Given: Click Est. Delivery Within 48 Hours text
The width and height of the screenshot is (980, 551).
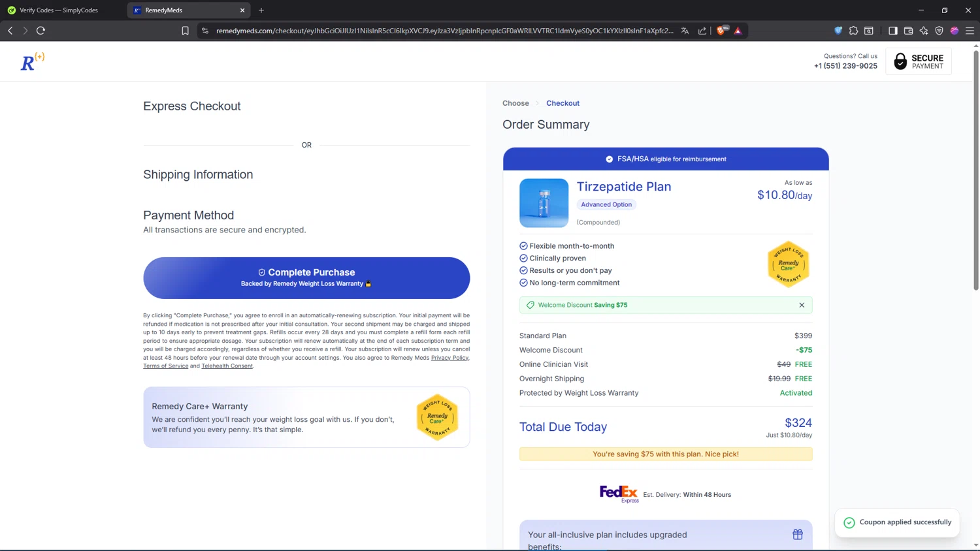Looking at the screenshot, I should [687, 495].
